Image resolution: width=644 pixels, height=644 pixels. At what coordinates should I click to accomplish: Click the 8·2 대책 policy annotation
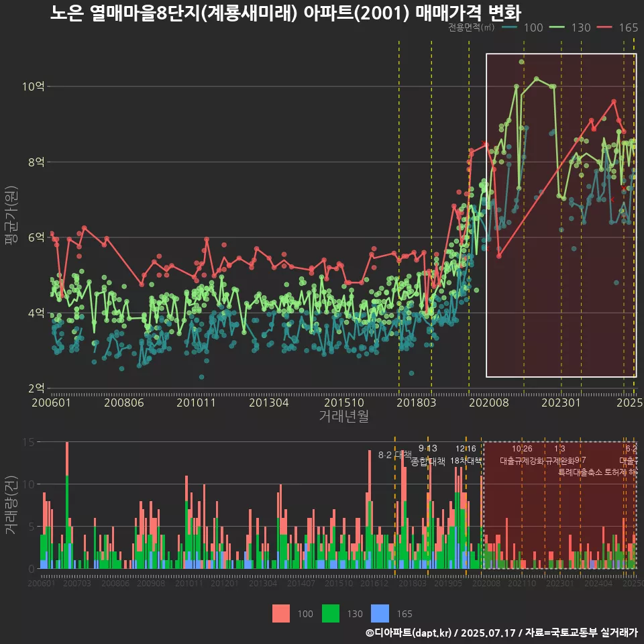click(x=394, y=455)
